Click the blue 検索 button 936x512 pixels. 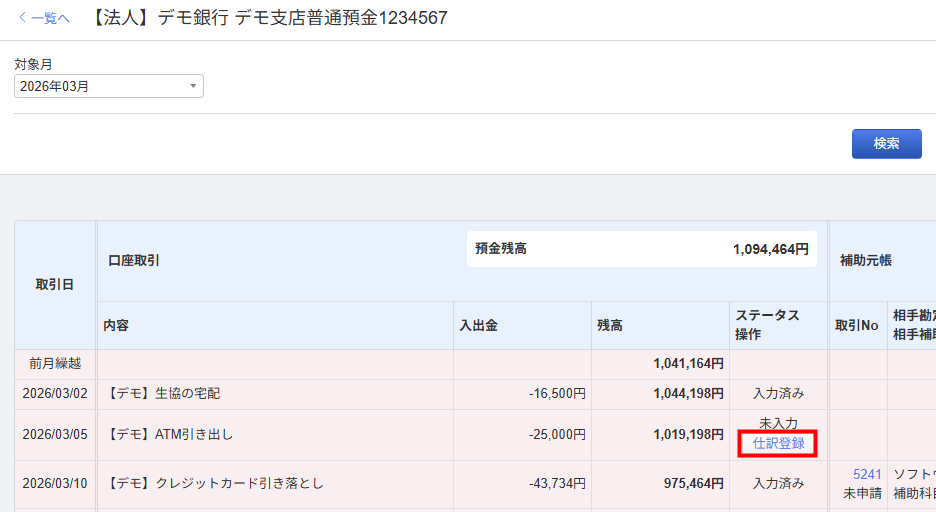pyautogui.click(x=886, y=143)
